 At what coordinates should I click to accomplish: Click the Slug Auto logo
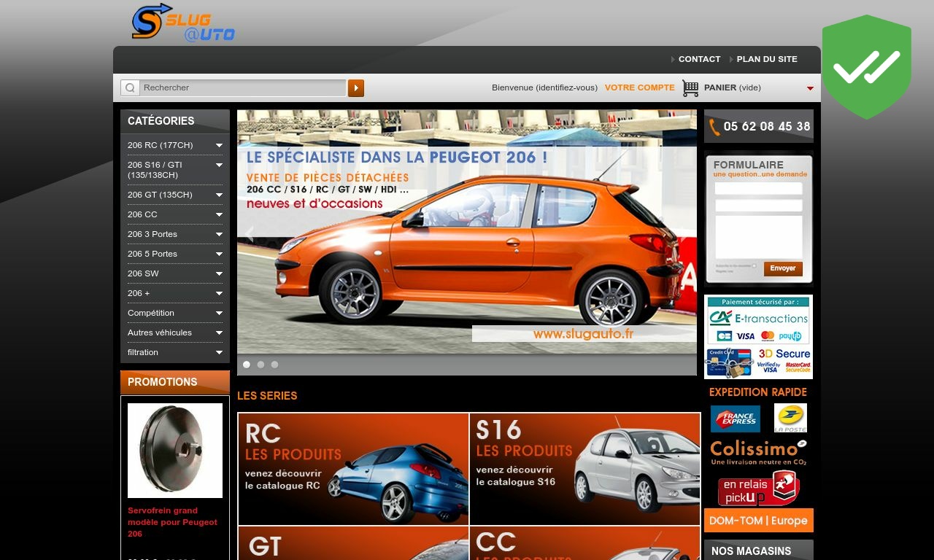point(183,23)
